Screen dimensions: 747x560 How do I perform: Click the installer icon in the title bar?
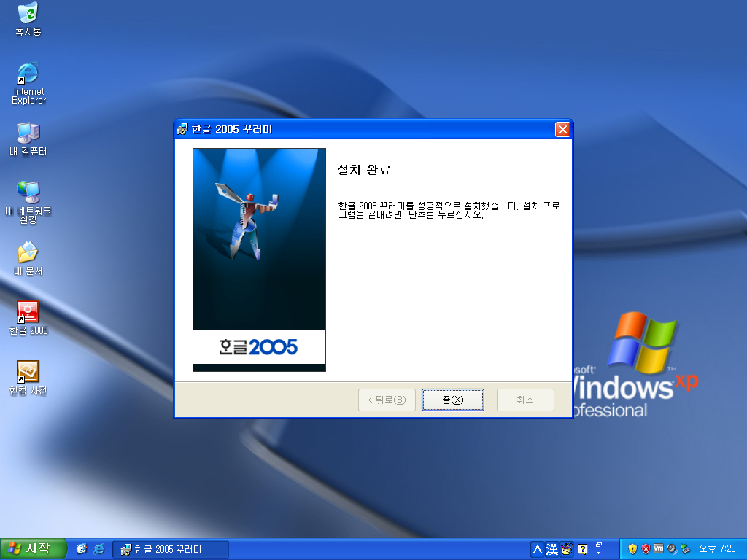click(x=182, y=129)
